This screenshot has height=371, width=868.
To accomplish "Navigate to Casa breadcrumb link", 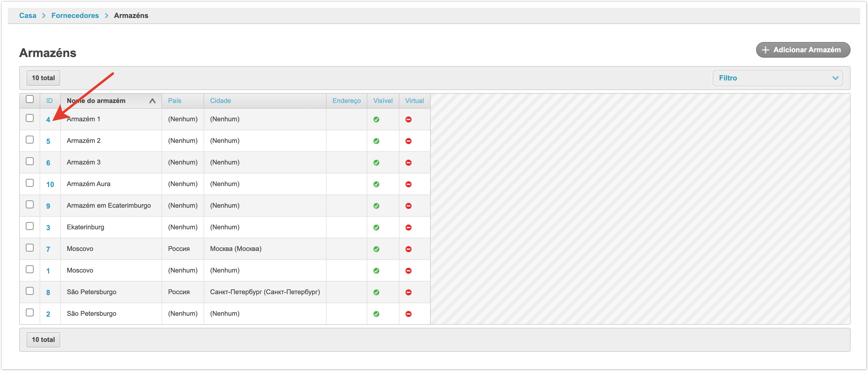I will [27, 16].
